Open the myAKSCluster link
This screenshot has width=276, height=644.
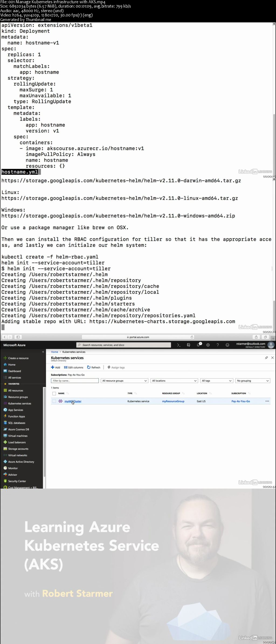(73, 401)
